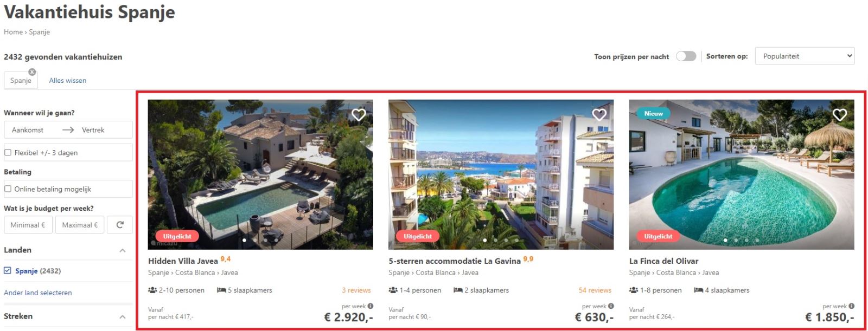Image resolution: width=868 pixels, height=331 pixels.
Task: Toggle Toon prijzen per nacht switch
Action: (x=686, y=56)
